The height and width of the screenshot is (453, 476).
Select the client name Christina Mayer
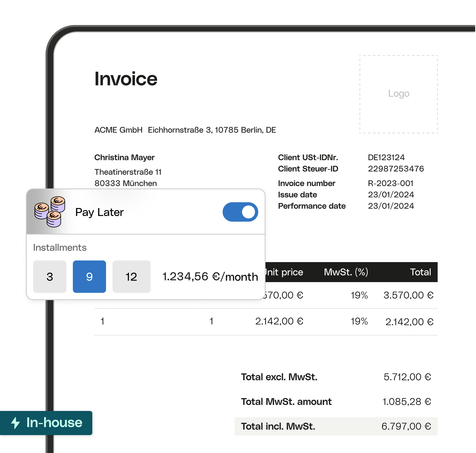pyautogui.click(x=124, y=158)
